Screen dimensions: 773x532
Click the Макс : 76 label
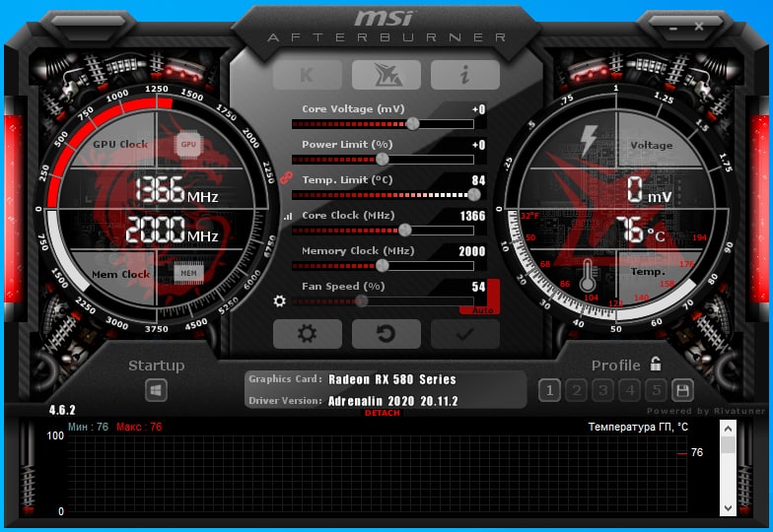139,427
